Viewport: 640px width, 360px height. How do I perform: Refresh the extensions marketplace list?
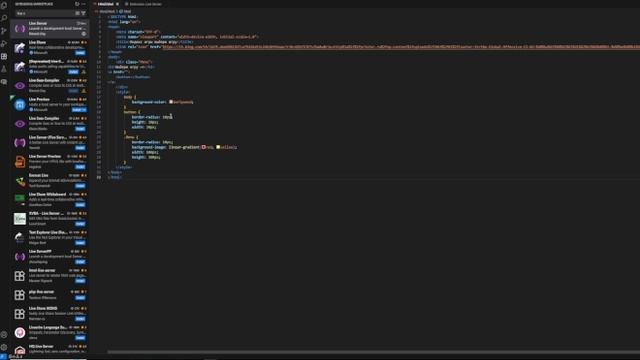[x=77, y=4]
